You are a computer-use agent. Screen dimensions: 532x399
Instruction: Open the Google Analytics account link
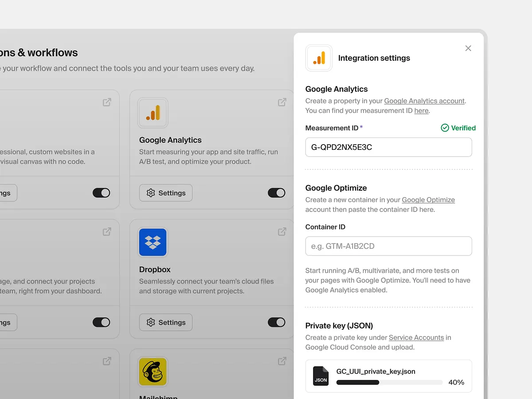click(424, 101)
